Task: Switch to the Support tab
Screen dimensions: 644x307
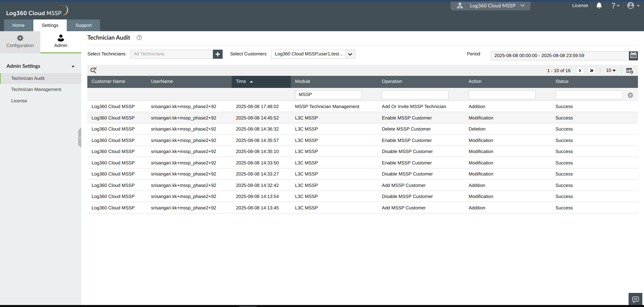Action: click(83, 25)
